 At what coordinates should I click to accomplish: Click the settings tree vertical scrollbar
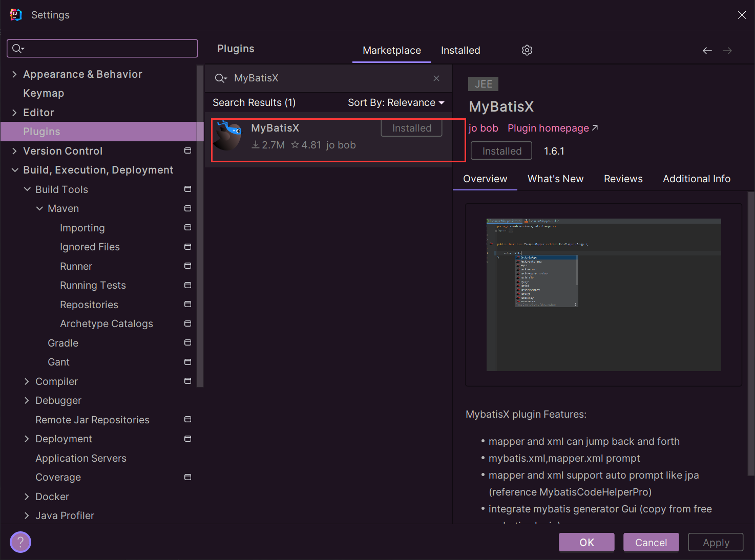(200, 225)
